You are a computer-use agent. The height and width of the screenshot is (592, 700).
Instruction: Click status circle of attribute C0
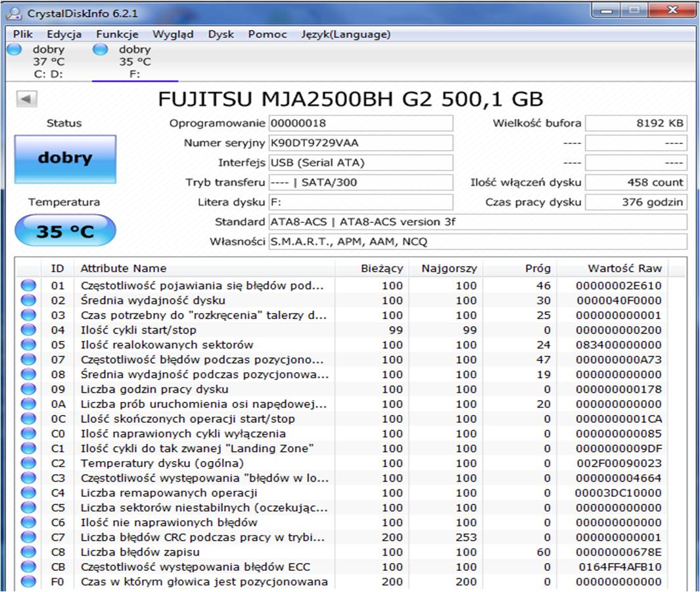[x=28, y=433]
